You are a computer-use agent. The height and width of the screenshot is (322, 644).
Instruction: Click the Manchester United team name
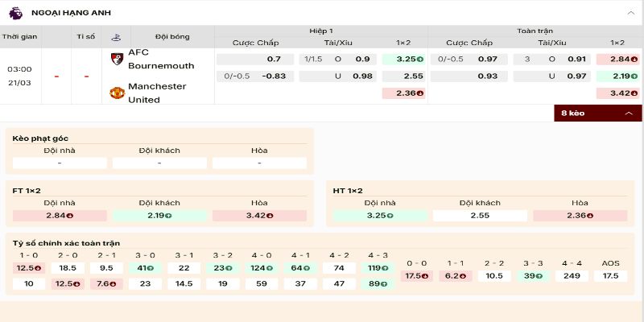pos(157,93)
